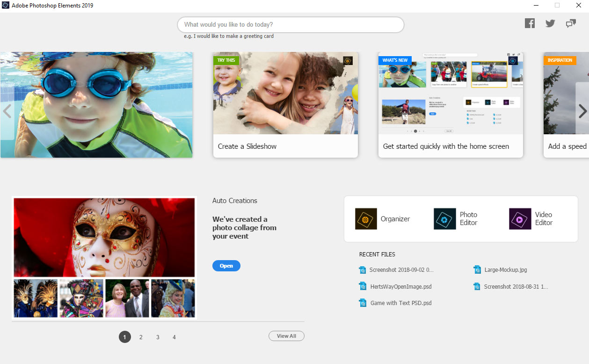Open the swimming child goggles card
589x364 pixels.
pos(96,105)
